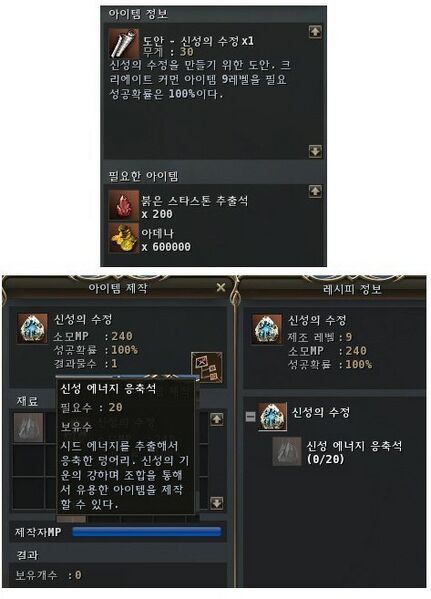Close the 아이템 제작 window

221,287
